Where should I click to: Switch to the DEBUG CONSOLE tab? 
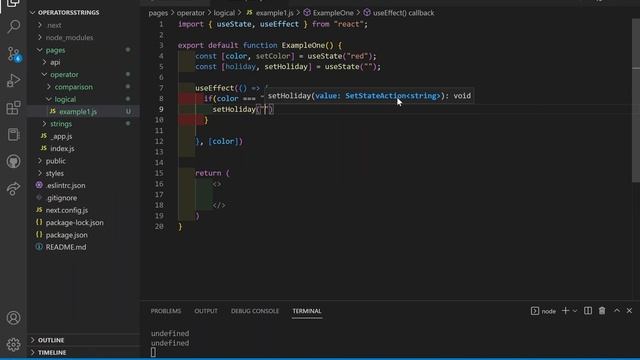(x=255, y=311)
